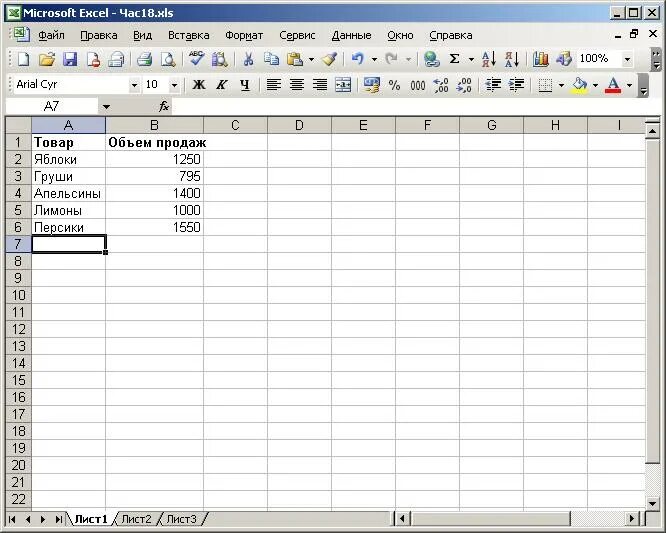Viewport: 666px width, 533px height.
Task: Launch the Chart Wizard icon
Action: (x=540, y=59)
